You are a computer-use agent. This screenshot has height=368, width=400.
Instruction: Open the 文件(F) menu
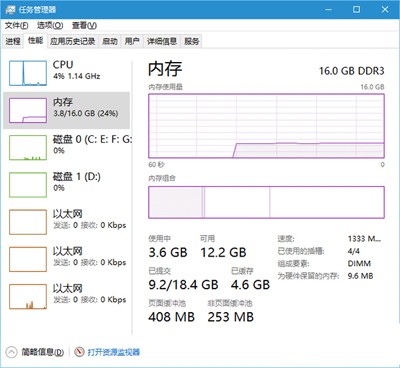point(16,25)
